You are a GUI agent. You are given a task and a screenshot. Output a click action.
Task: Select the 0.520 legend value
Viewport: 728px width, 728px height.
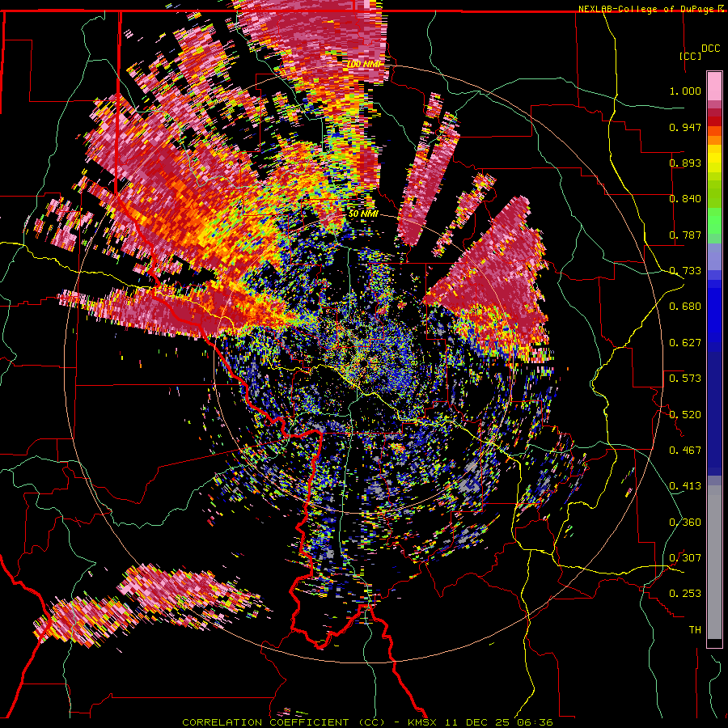tap(685, 415)
